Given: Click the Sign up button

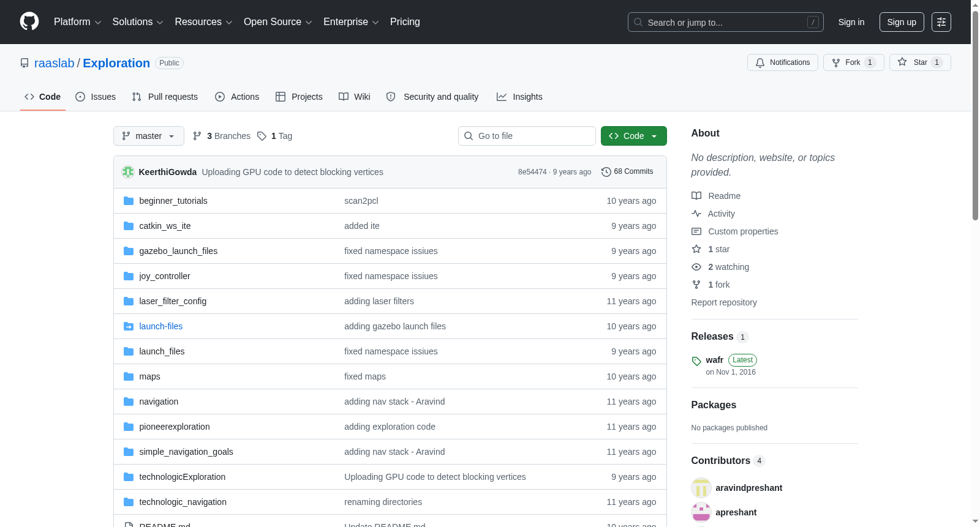Looking at the screenshot, I should [902, 22].
